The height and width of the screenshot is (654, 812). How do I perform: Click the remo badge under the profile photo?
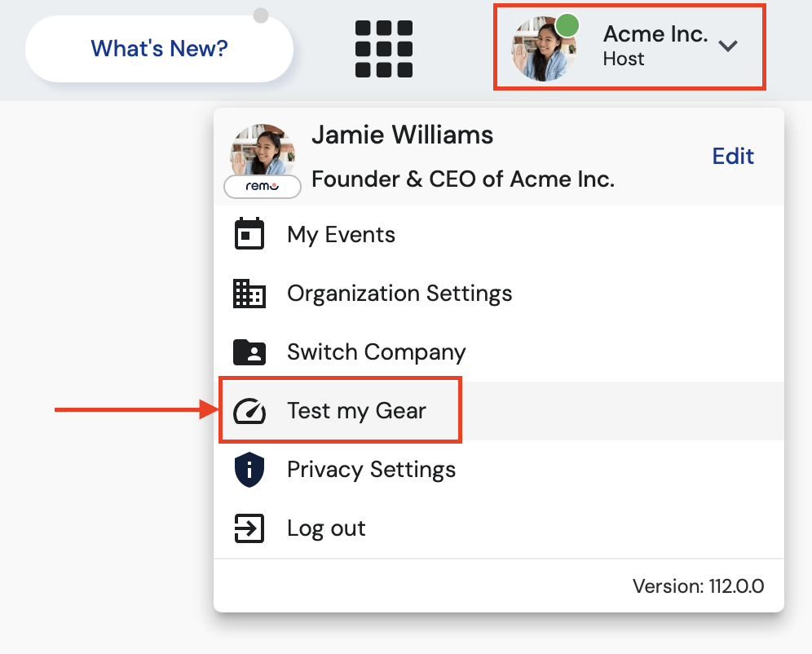[x=263, y=186]
